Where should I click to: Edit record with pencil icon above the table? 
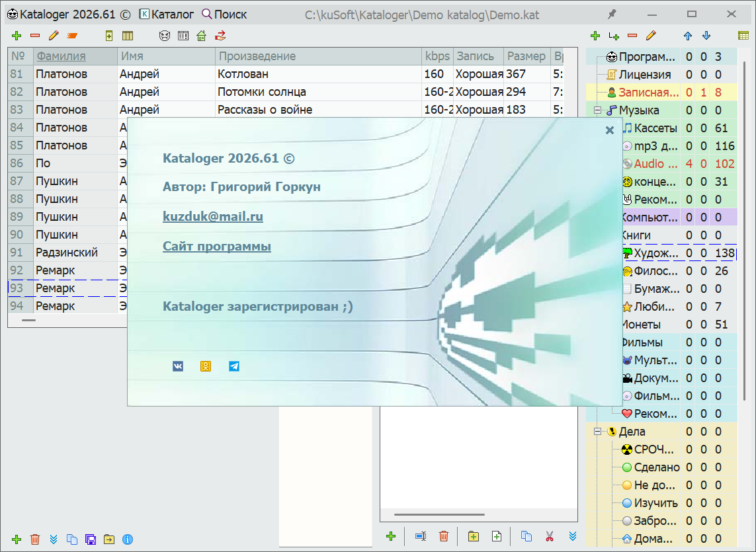point(54,36)
